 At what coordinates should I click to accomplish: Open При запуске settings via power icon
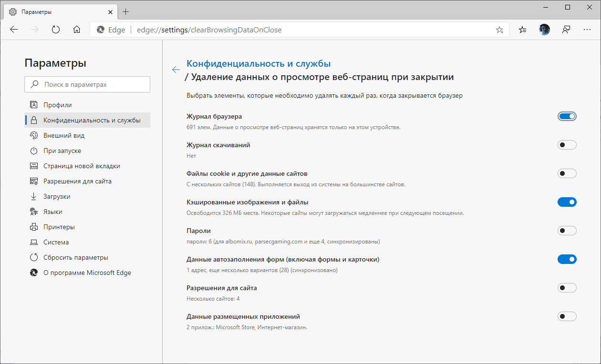(x=34, y=151)
